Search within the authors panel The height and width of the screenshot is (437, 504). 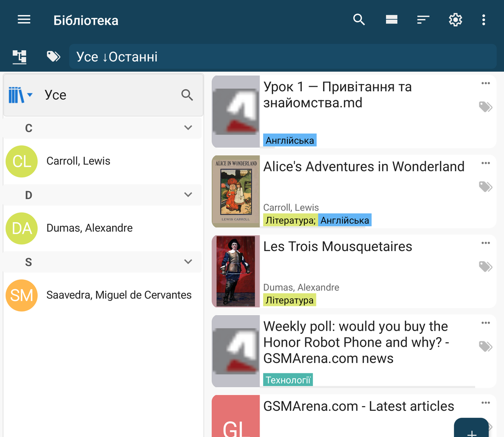click(x=187, y=95)
